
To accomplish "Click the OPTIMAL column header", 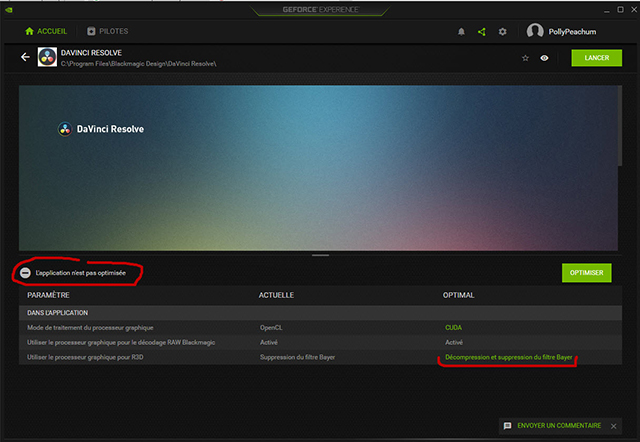I will click(458, 295).
